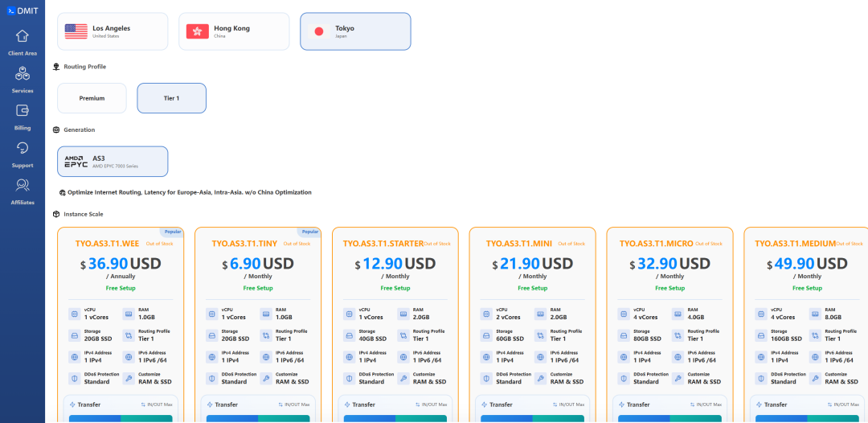This screenshot has height=423, width=868.
Task: Click the transfer bar in TYO.AS3.T1.TINY card
Action: [x=258, y=418]
